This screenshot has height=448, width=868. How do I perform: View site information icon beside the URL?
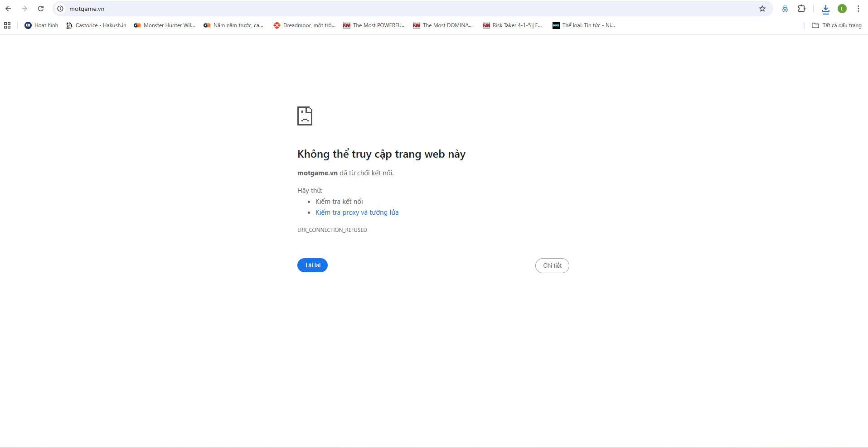[60, 9]
